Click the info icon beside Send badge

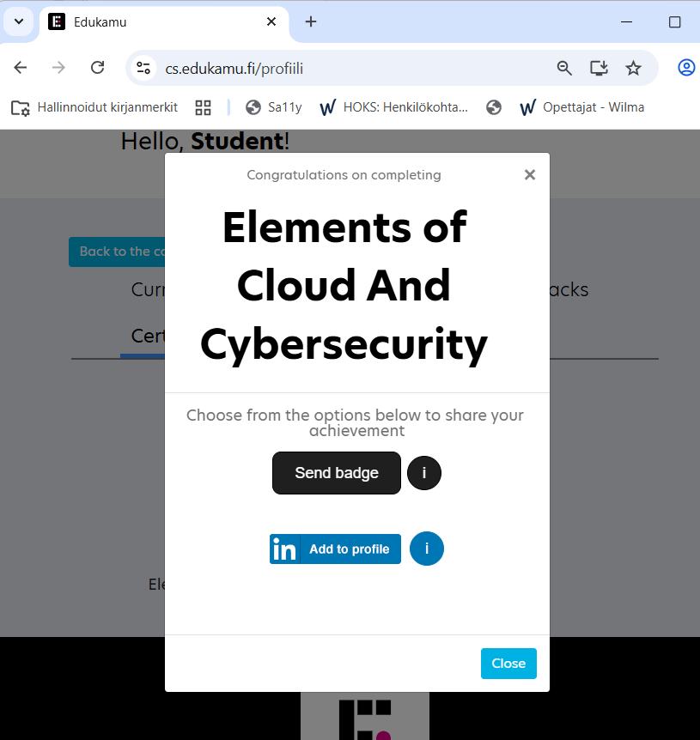click(x=423, y=473)
